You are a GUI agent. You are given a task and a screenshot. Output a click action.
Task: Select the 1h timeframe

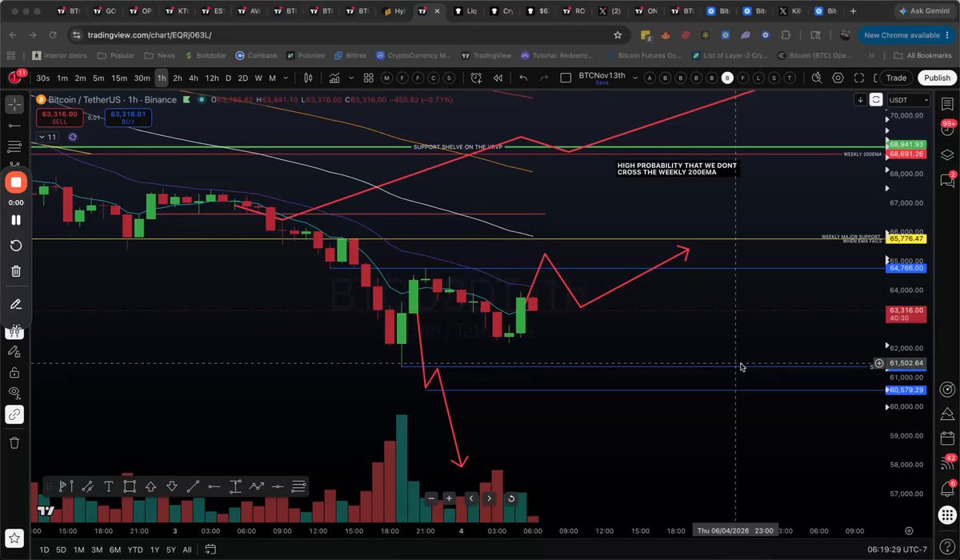(x=161, y=78)
